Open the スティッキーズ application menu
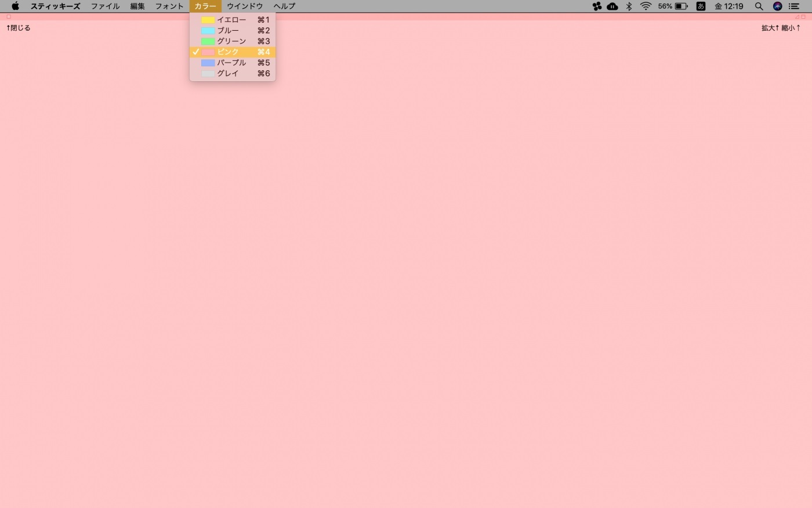 pyautogui.click(x=56, y=6)
